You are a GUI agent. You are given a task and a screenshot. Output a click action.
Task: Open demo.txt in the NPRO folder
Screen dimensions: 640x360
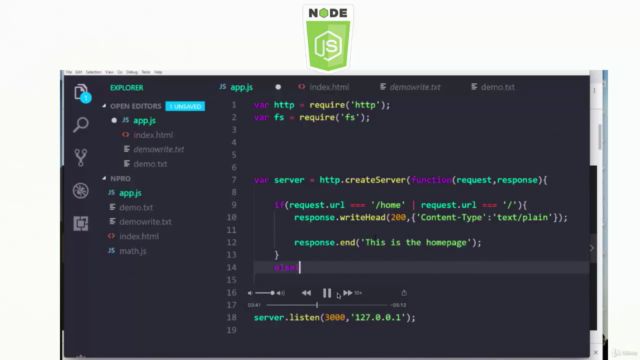coord(136,207)
